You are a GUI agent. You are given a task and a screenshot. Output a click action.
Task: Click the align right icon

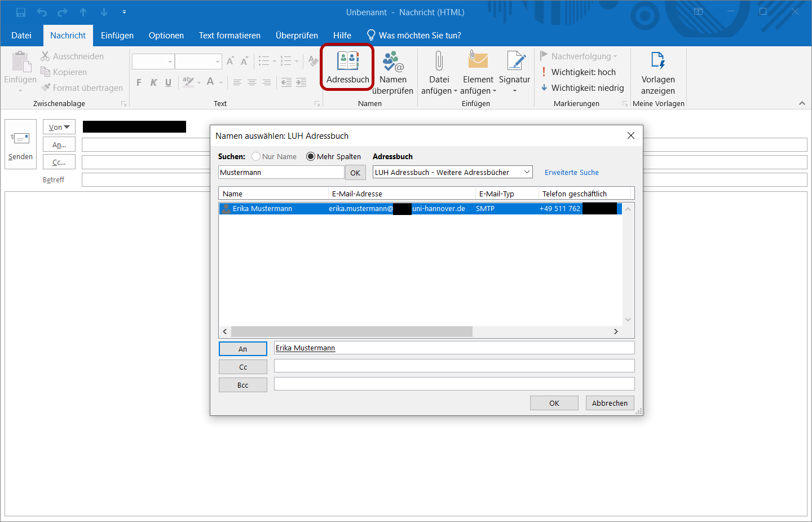click(267, 82)
